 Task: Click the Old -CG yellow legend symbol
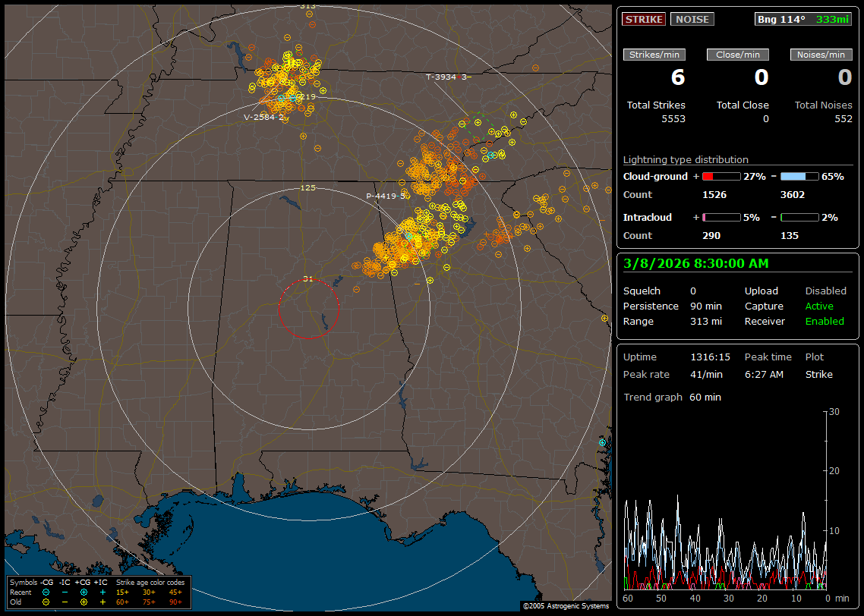(46, 602)
